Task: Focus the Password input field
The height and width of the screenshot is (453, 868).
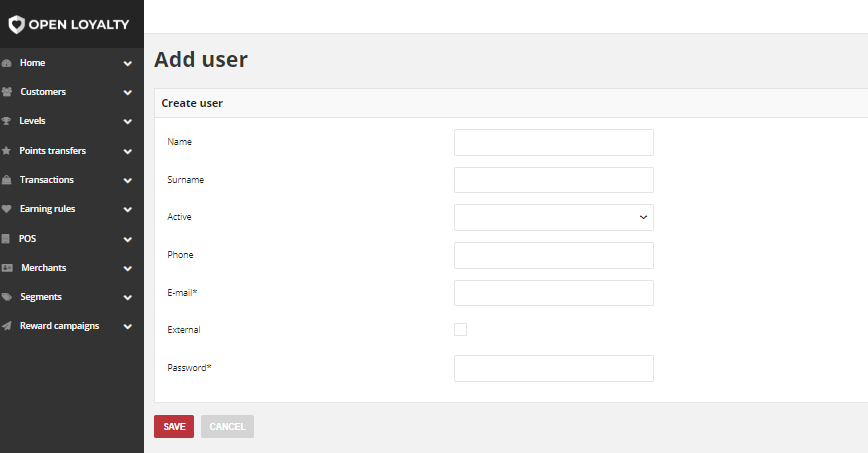Action: click(x=554, y=368)
